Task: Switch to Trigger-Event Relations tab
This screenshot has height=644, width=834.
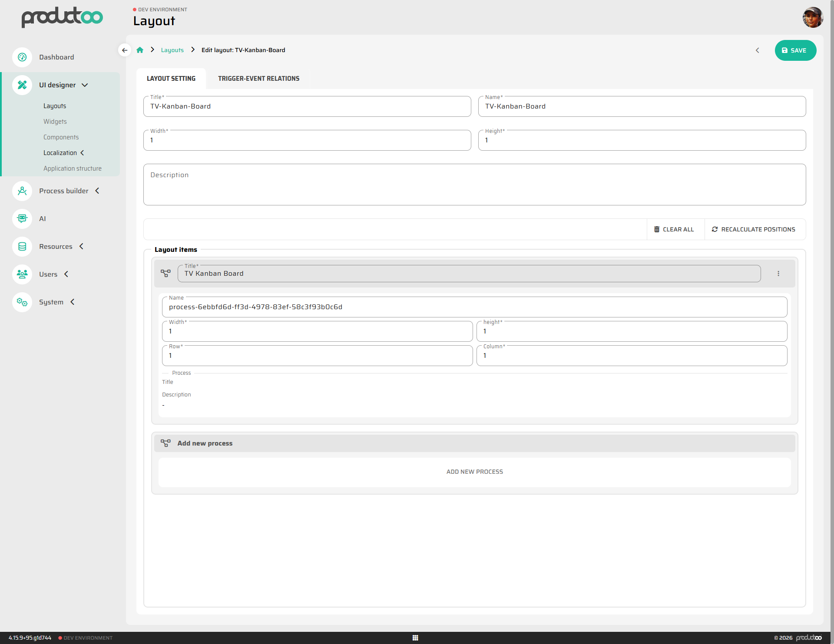Action: (258, 79)
